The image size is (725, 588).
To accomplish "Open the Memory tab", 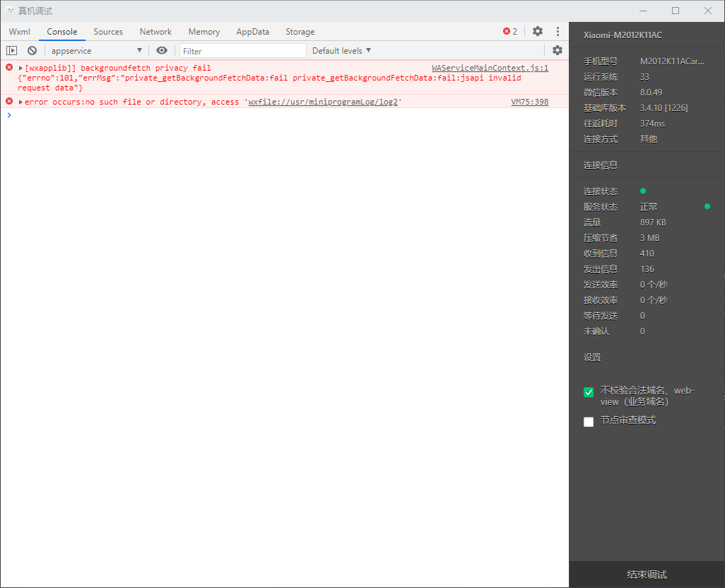I will [204, 31].
